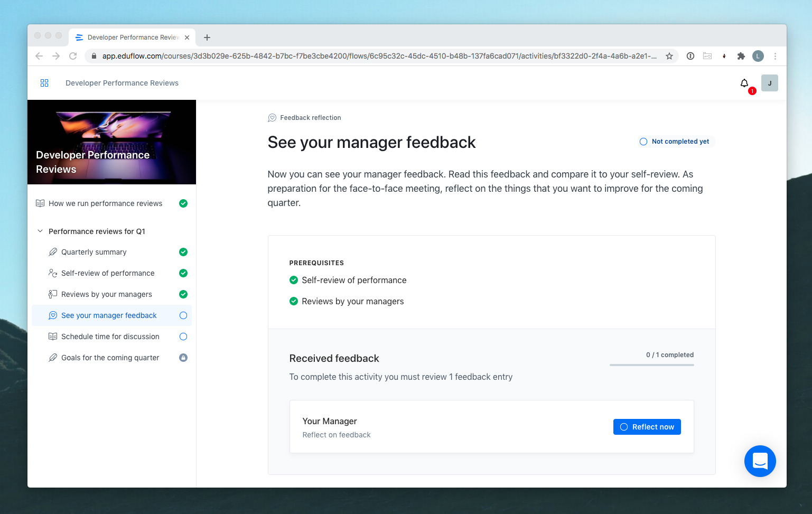The width and height of the screenshot is (812, 514).
Task: Click the course banner image
Action: pos(111,142)
